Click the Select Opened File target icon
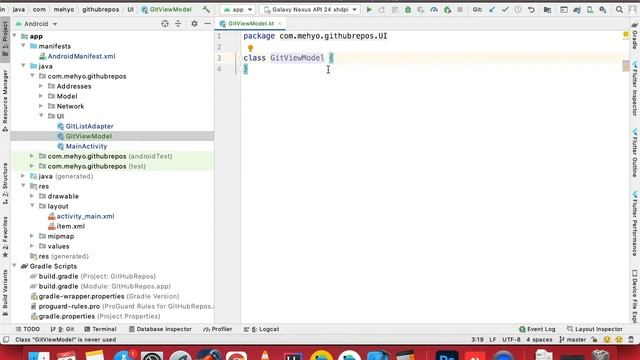Viewport: 640px width, 360px height. [165, 24]
